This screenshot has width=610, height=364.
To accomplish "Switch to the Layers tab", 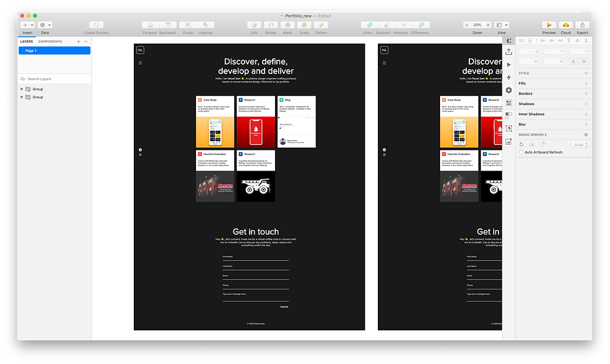I will (26, 41).
